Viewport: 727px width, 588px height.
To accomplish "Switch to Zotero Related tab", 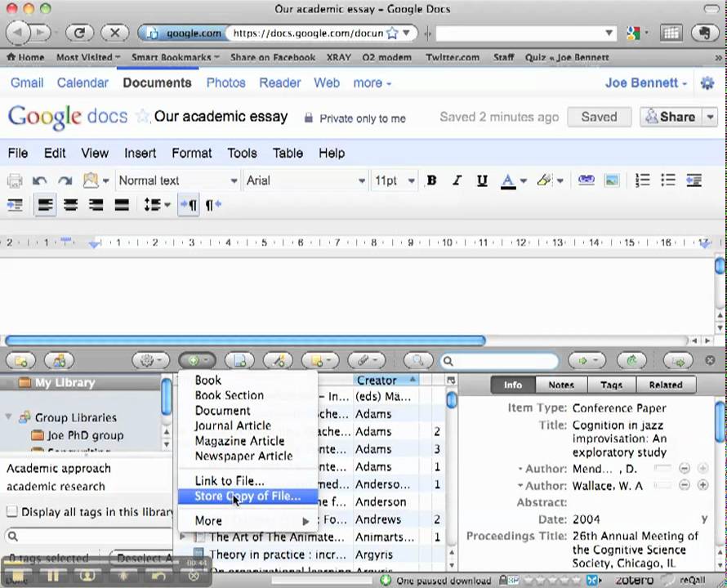I will [x=666, y=385].
